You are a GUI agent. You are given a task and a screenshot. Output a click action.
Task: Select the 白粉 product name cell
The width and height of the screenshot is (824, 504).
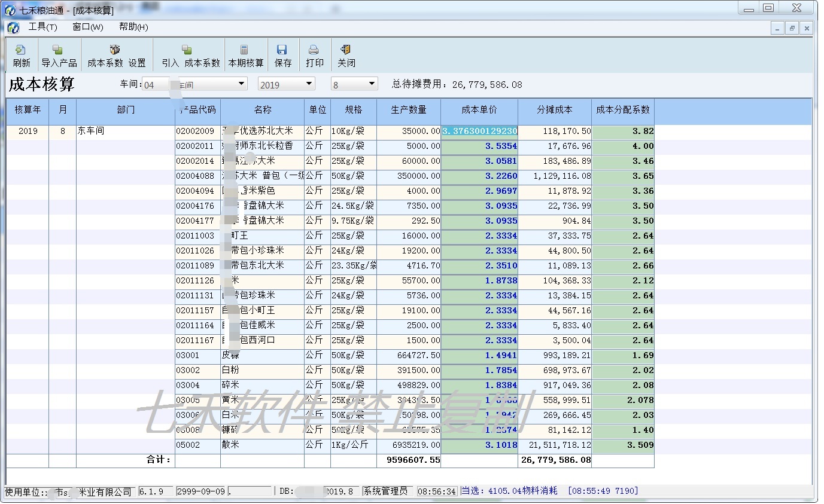(x=263, y=370)
